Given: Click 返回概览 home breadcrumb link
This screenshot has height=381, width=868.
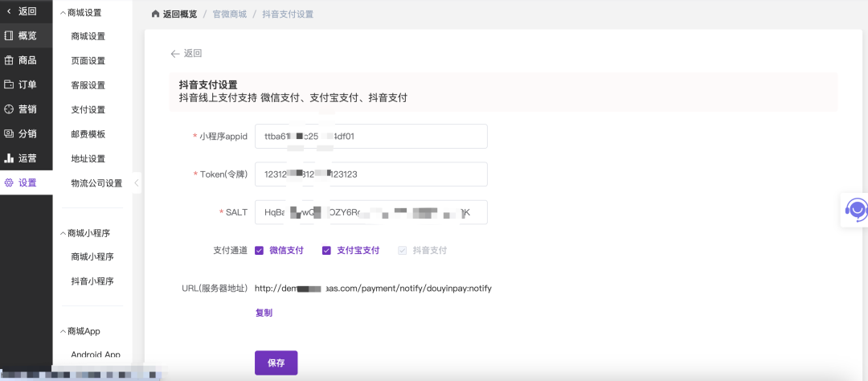Looking at the screenshot, I should (x=178, y=14).
